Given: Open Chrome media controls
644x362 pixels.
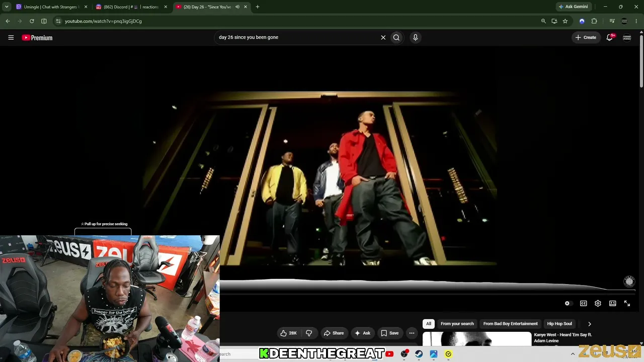Looking at the screenshot, I should point(612,21).
